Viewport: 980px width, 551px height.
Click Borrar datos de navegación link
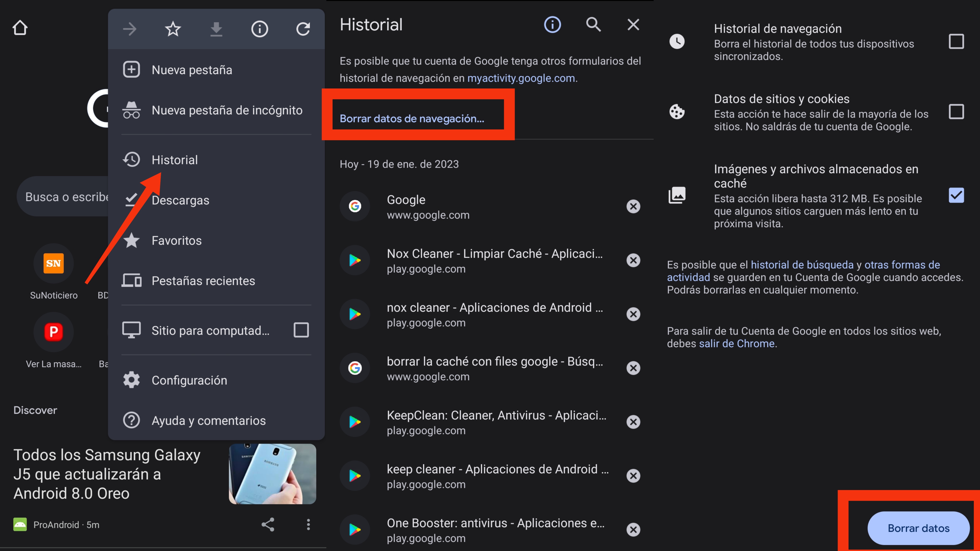click(412, 119)
